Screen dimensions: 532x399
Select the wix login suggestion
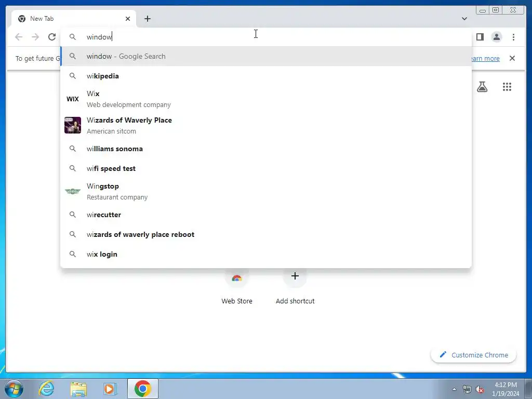point(266,254)
